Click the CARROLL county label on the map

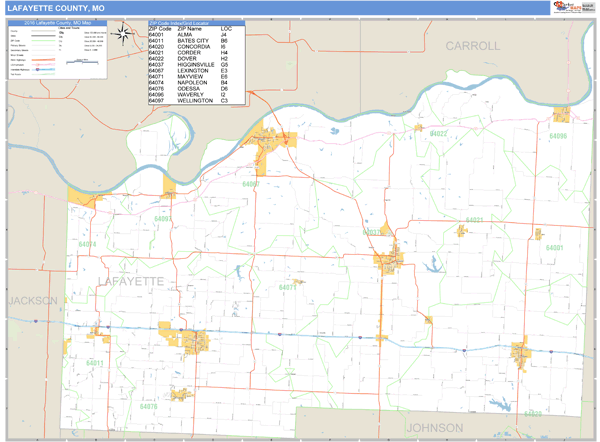472,46
